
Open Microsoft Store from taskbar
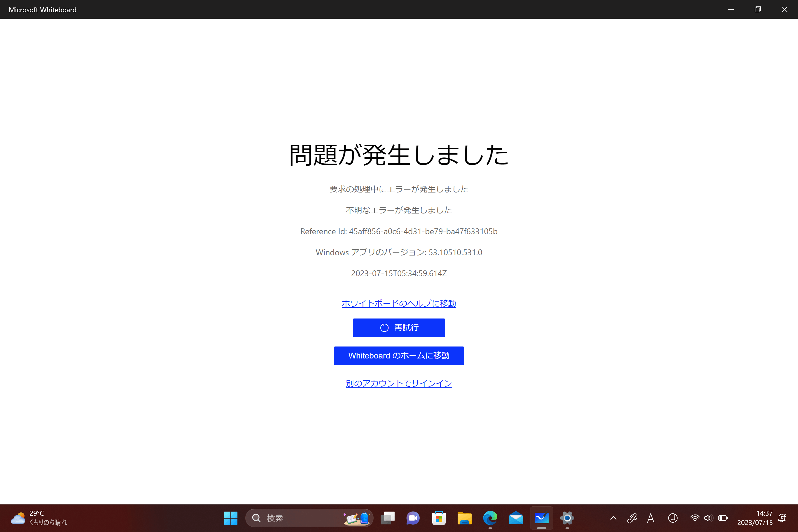pyautogui.click(x=439, y=518)
